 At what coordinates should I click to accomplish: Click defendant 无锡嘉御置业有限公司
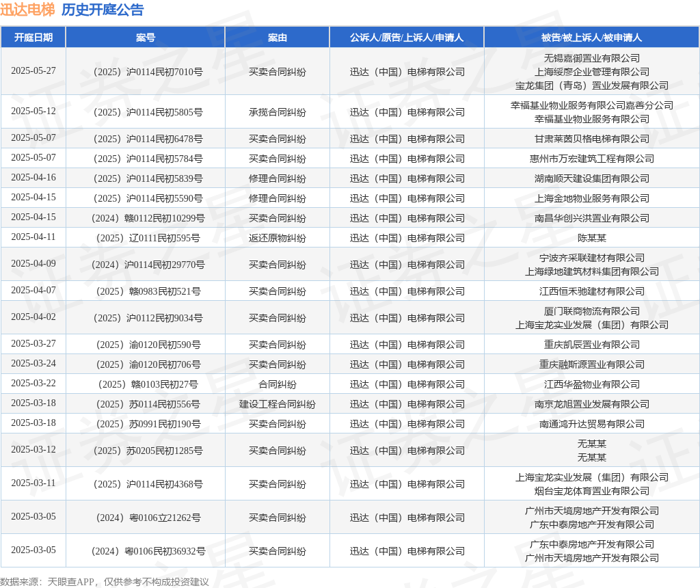pyautogui.click(x=591, y=58)
